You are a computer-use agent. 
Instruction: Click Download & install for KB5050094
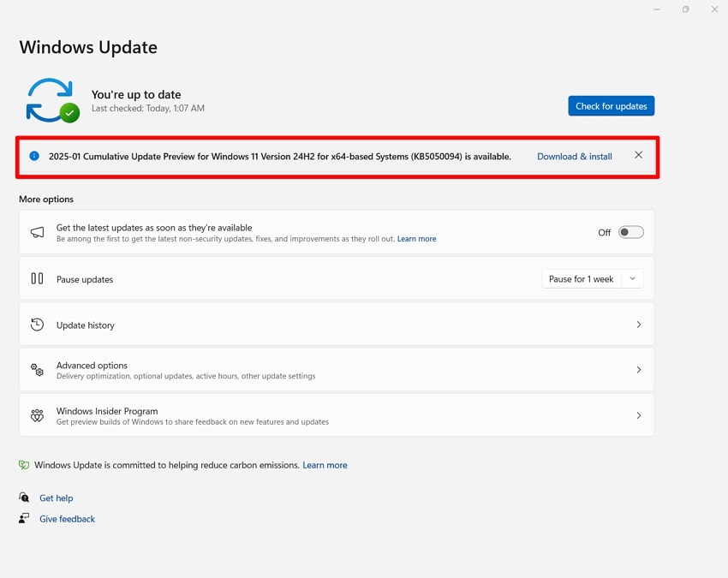click(x=574, y=156)
